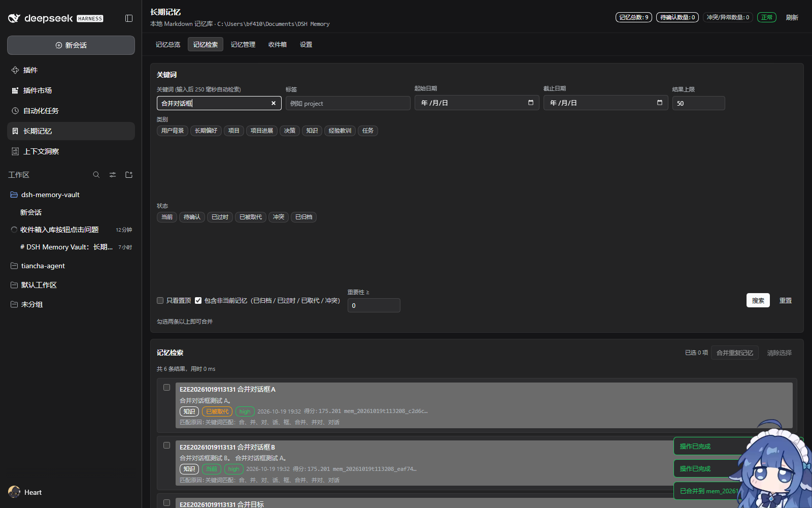Image resolution: width=812 pixels, height=508 pixels.
Task: Clear the keyword search field
Action: click(x=274, y=103)
